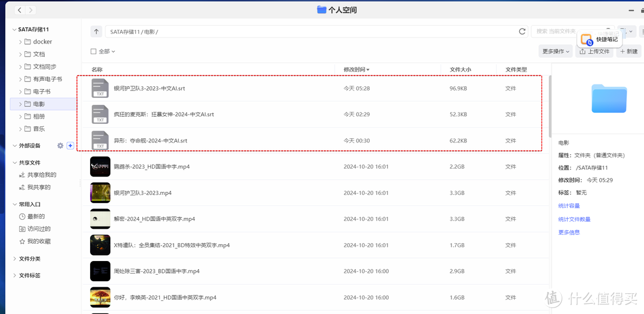Open 最新的 recent files entry
This screenshot has width=644, height=314.
click(35, 216)
